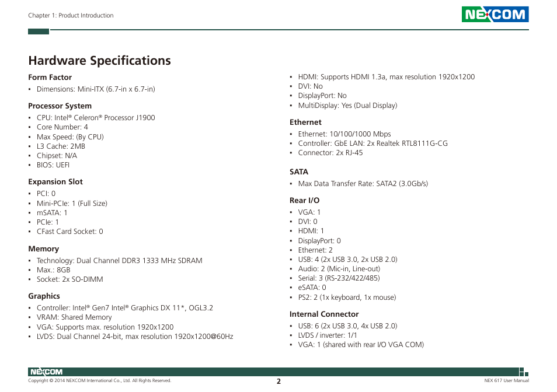Select the Memory heading
Image resolution: width=557 pixels, height=392 pixels.
point(43,249)
